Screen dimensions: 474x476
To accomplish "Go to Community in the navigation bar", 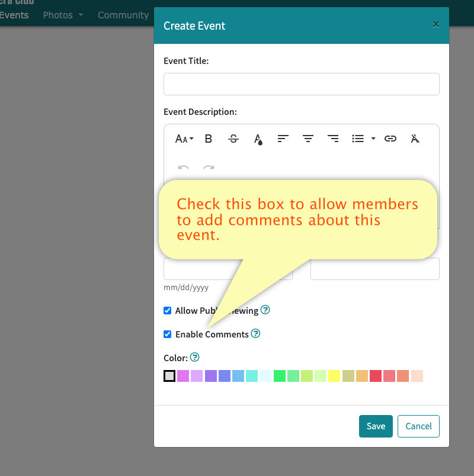I will click(123, 15).
